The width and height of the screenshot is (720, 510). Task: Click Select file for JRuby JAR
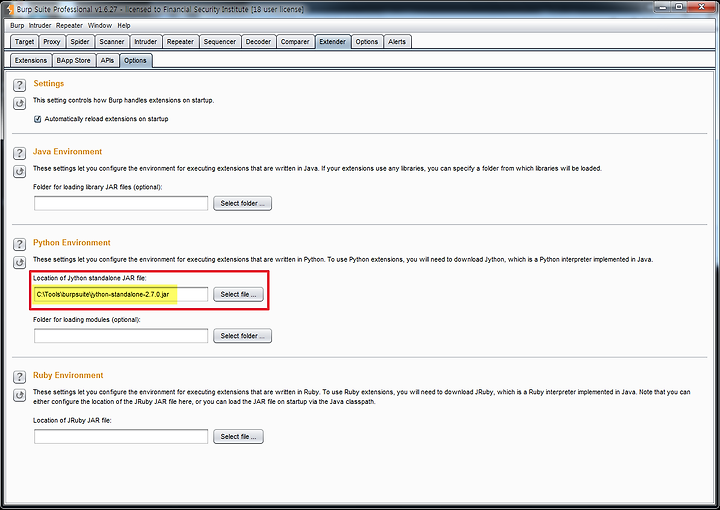tap(238, 437)
